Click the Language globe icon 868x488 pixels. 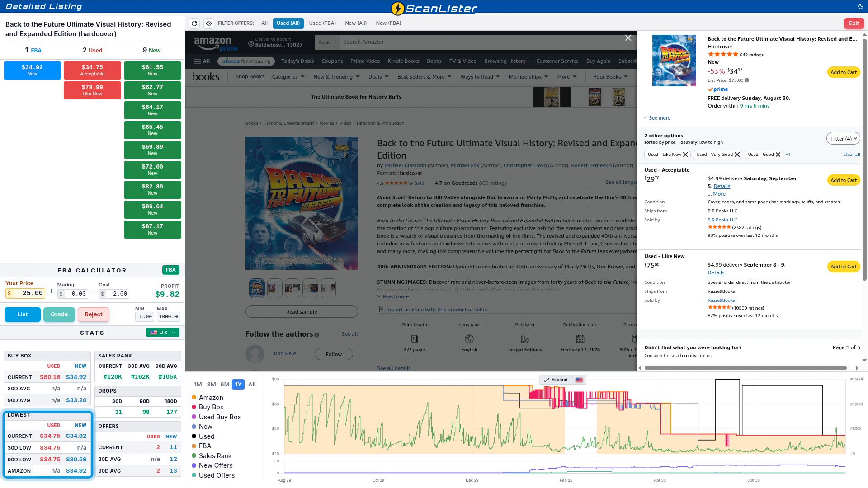pyautogui.click(x=469, y=339)
